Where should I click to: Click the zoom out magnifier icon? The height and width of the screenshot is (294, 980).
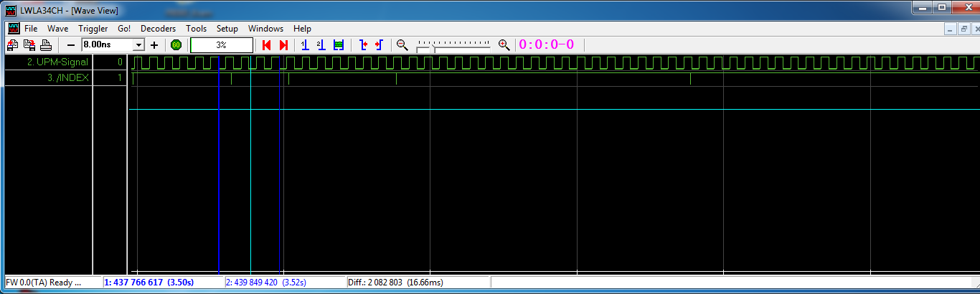402,45
